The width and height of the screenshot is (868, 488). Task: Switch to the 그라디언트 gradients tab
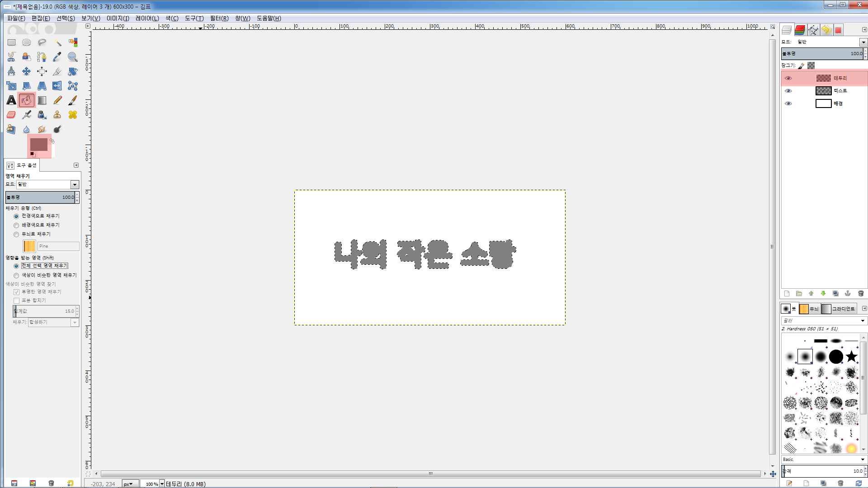coord(839,309)
